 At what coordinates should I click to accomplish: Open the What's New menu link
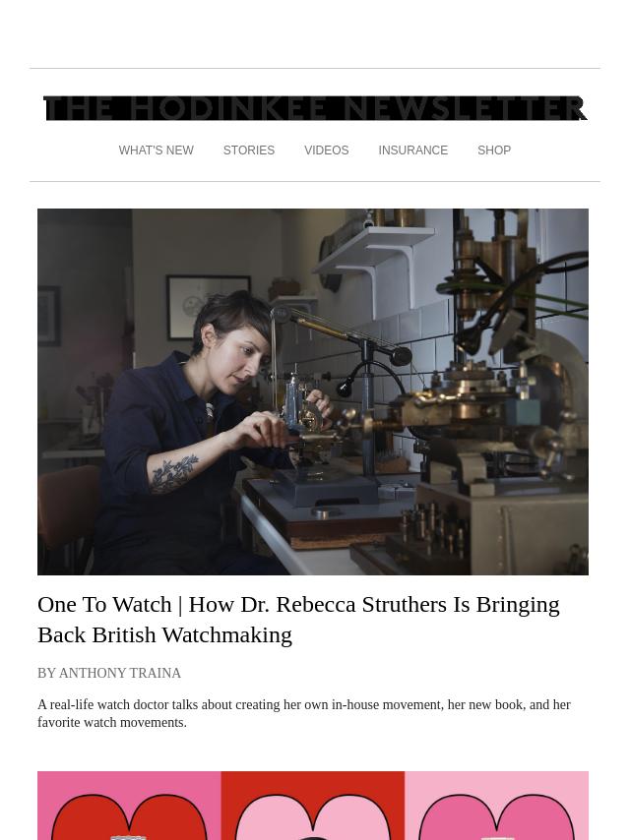tap(157, 150)
